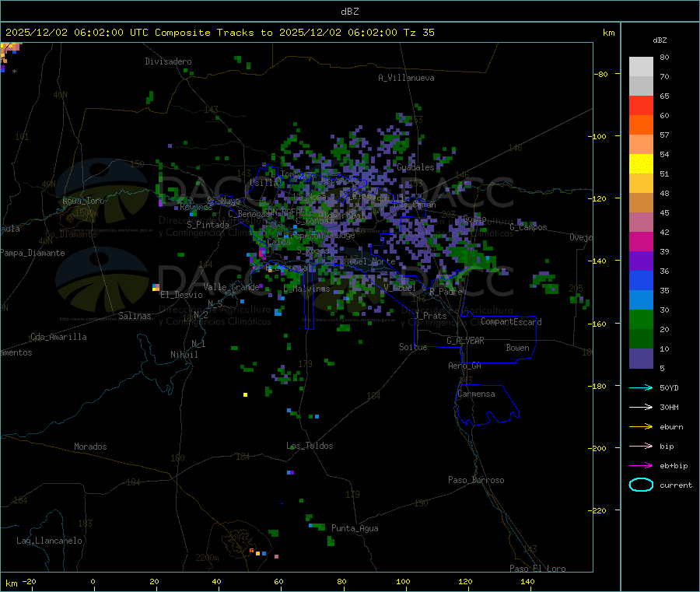
Task: Click the 'Guadales' map label
Action: (x=415, y=167)
